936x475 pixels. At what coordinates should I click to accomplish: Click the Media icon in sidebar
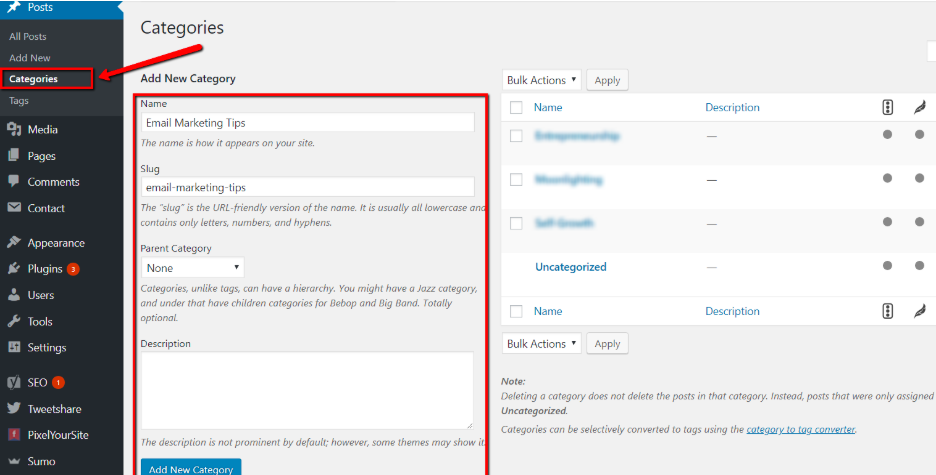click(14, 129)
